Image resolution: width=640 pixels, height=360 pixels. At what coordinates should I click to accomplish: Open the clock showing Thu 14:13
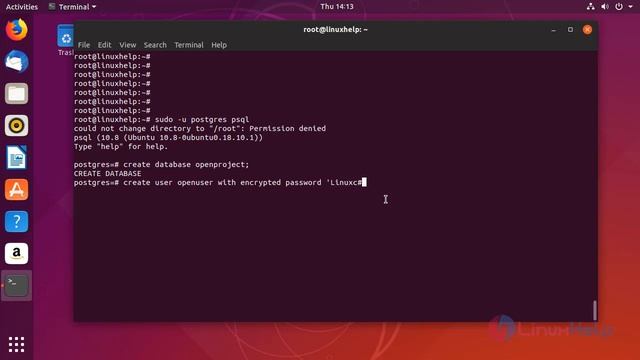337,7
